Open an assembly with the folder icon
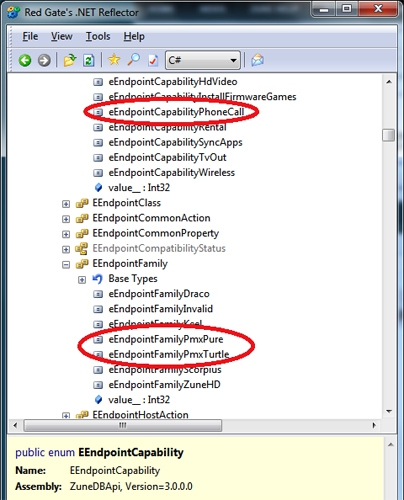Screen dimensions: 404x500 [x=70, y=60]
